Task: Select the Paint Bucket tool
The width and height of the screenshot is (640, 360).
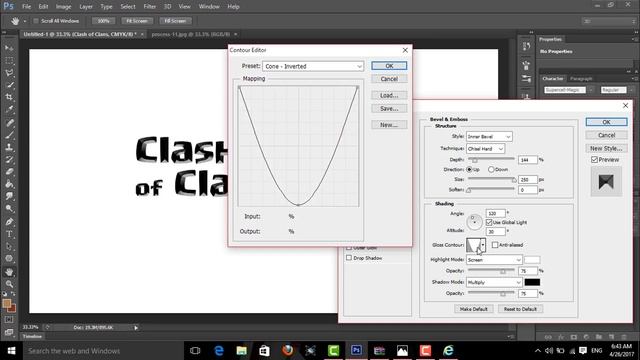Action: 9,184
